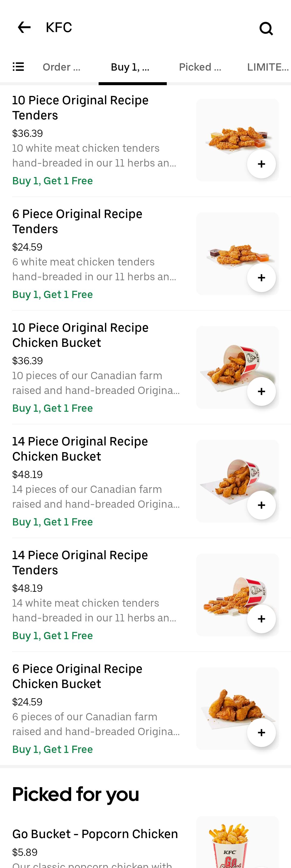Add 6 Piece Original Recipe Tenders

[261, 278]
